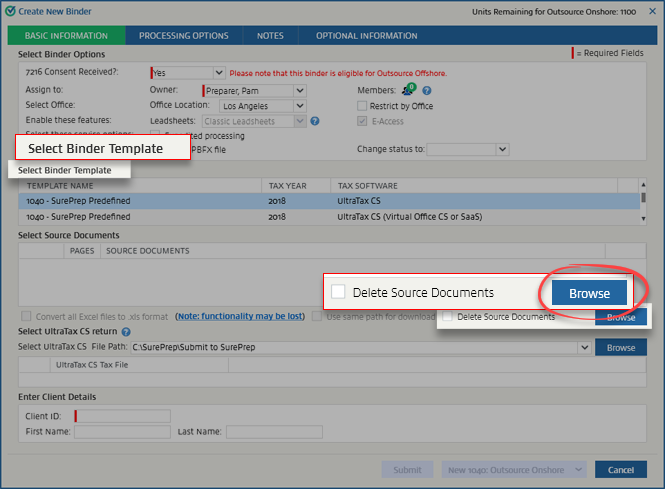
Task: Enable the enlarged Delete Source Documents checkbox
Action: click(x=338, y=292)
